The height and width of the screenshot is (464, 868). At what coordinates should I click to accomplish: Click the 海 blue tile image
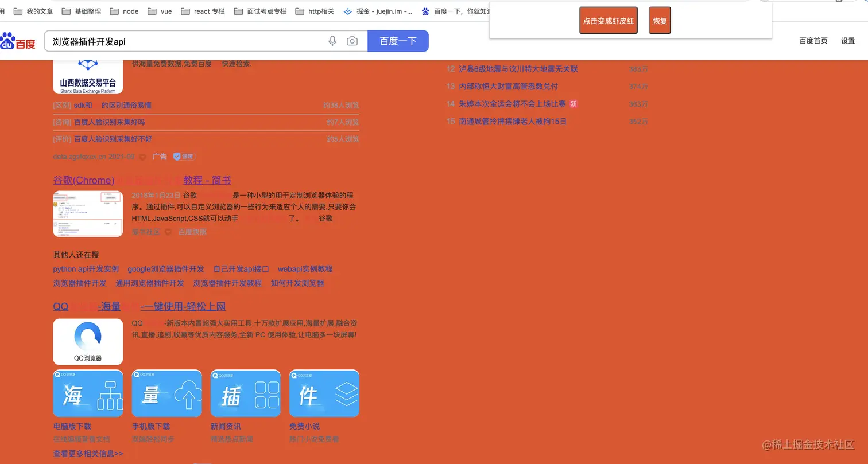pyautogui.click(x=88, y=393)
